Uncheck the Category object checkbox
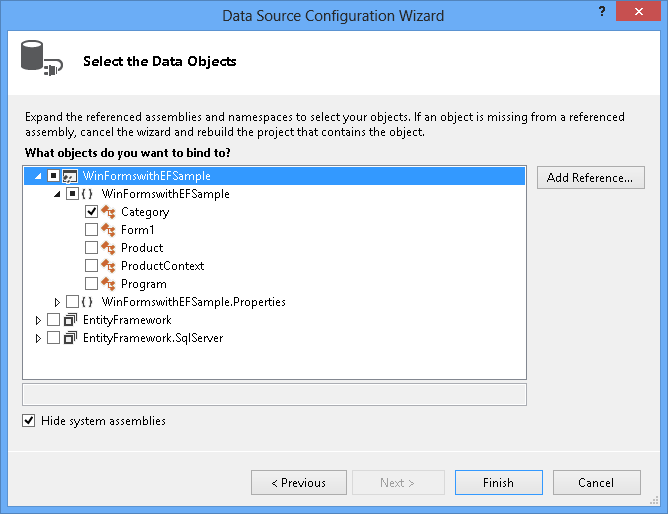Image resolution: width=668 pixels, height=514 pixels. (x=91, y=212)
